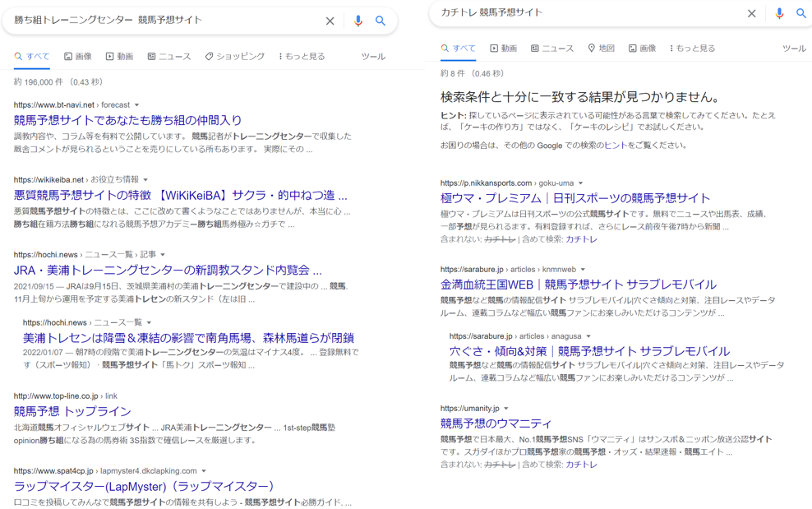Switch to the ニュース tab in the right search results
This screenshot has width=812, height=509.
[552, 49]
